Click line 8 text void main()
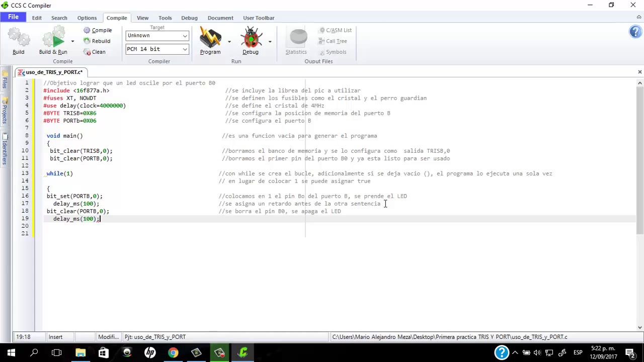The height and width of the screenshot is (362, 644). (x=64, y=136)
